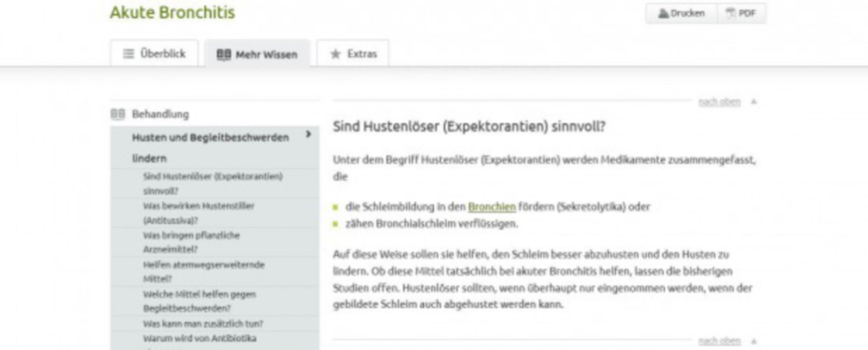The width and height of the screenshot is (868, 350).
Task: Open Was bewirken Hustenstiller (Antitussiva)? sidebar entry
Action: pos(198,213)
